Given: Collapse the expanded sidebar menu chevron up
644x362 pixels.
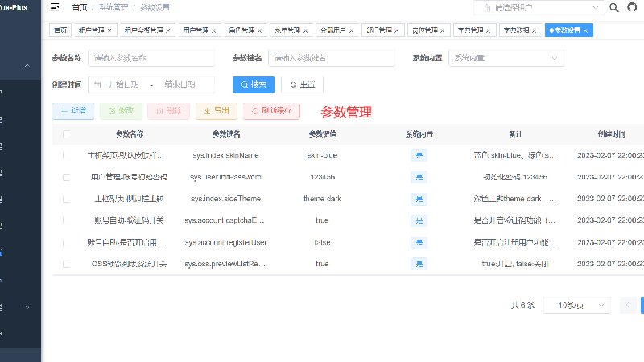Looking at the screenshot, I should (27, 66).
